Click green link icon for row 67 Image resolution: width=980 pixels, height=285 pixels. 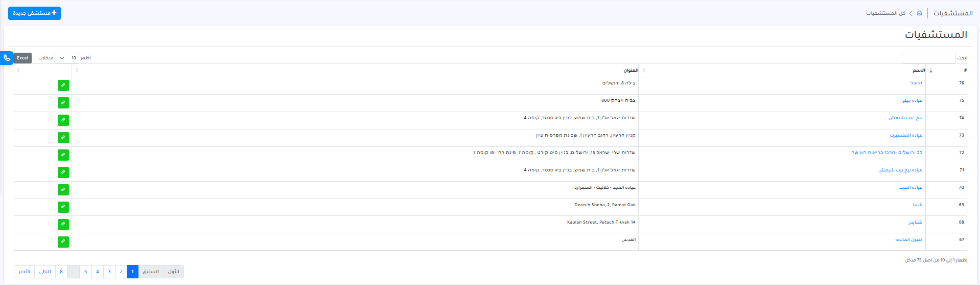(63, 242)
